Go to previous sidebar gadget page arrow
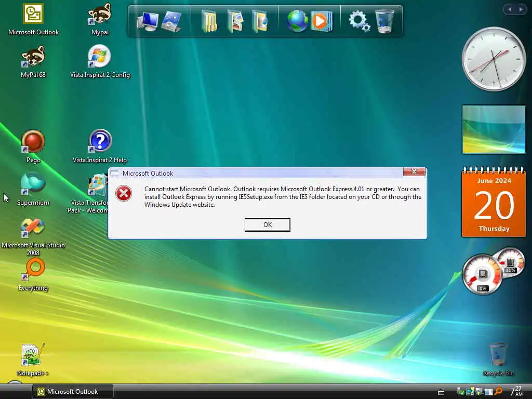 [x=509, y=9]
